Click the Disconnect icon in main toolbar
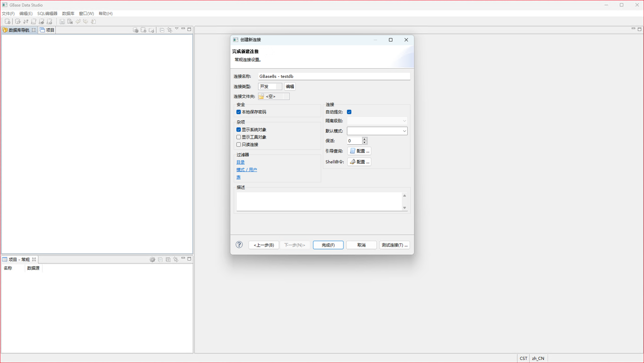This screenshot has height=363, width=644. click(26, 21)
